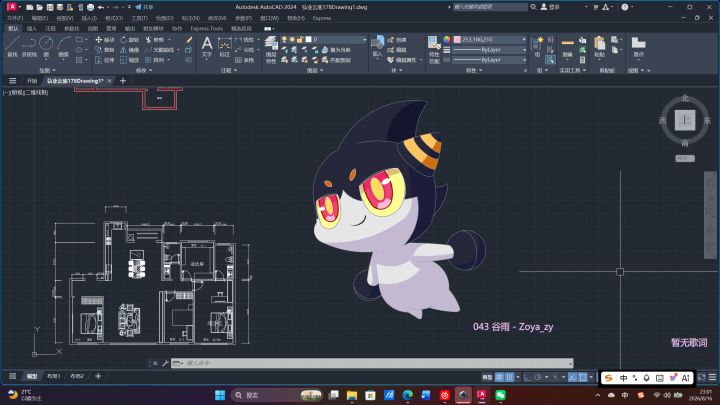Switch to the Express Tools ribbon tab
Screen dimensions: 720x405
(207, 28)
